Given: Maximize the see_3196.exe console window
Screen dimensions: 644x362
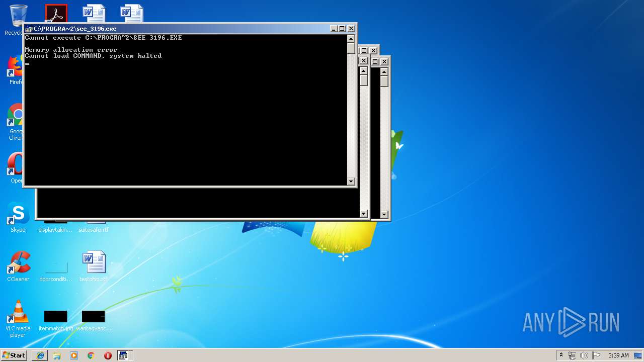Looking at the screenshot, I should [x=342, y=29].
